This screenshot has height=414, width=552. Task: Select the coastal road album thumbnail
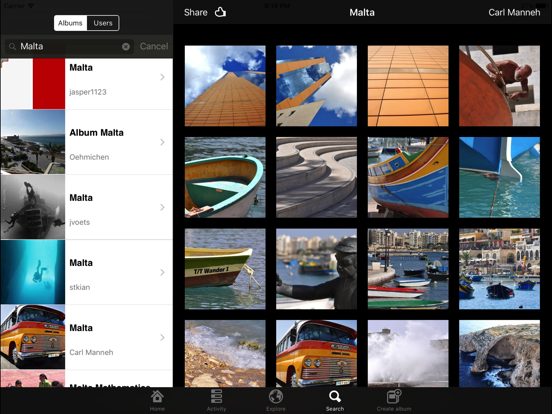[x=33, y=142]
